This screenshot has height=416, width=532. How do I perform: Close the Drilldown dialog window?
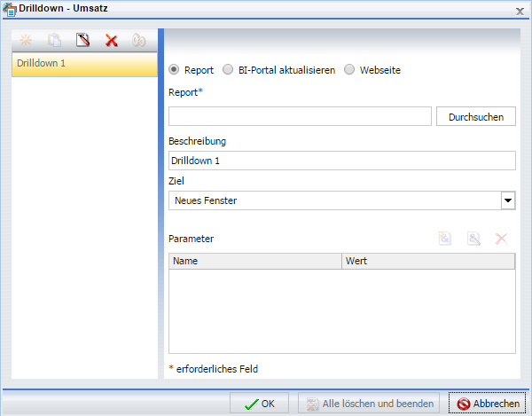click(x=520, y=12)
